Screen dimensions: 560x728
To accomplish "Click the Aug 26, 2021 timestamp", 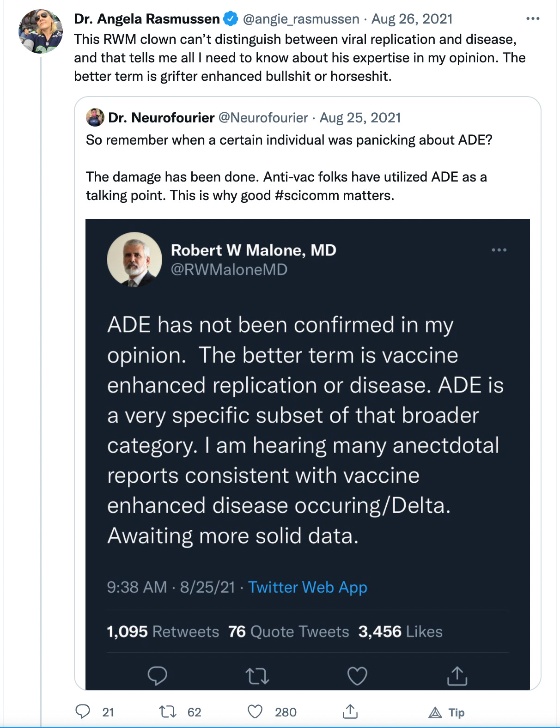I will click(412, 19).
